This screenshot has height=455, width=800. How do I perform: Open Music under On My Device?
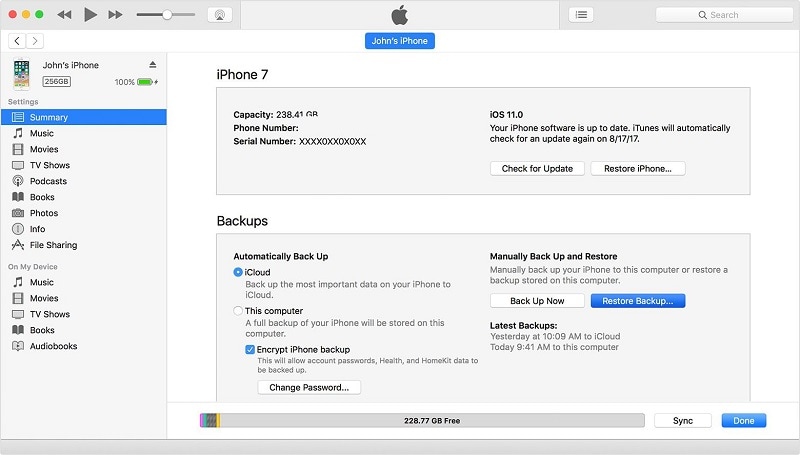[84, 282]
